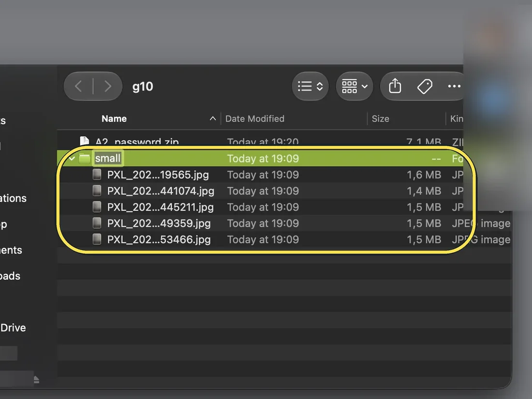The height and width of the screenshot is (399, 532).
Task: Click the g10 window title
Action: click(x=143, y=87)
